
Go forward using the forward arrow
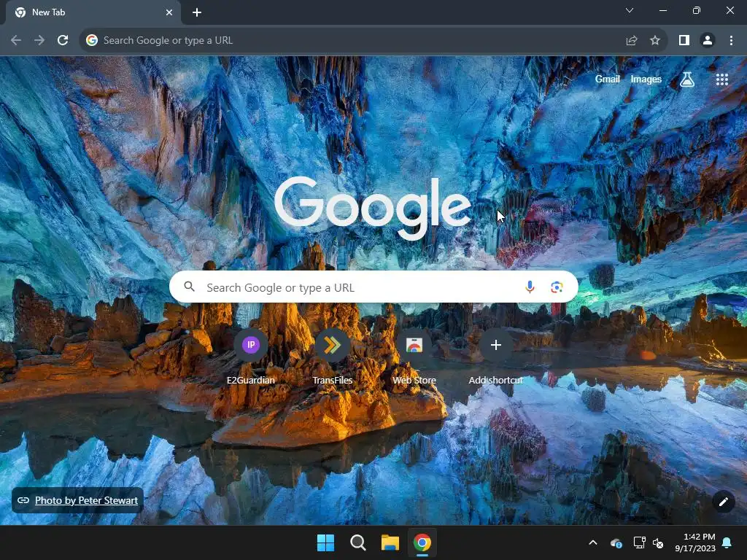[39, 41]
